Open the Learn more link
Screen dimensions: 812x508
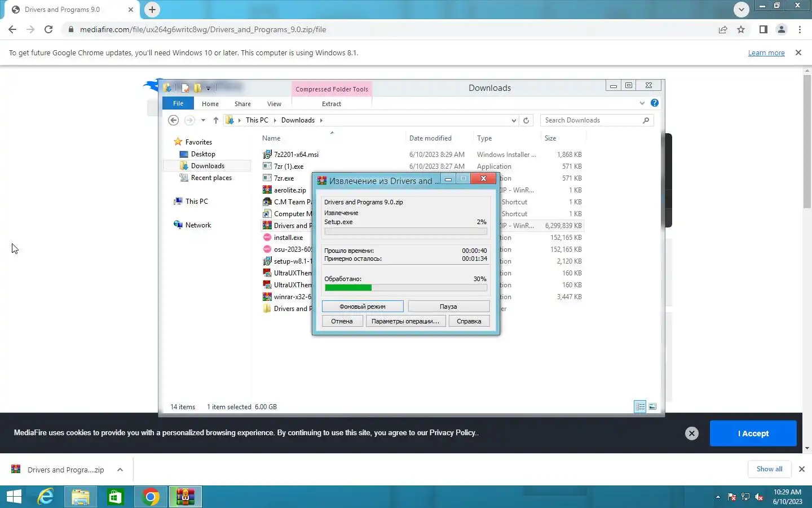(766, 53)
